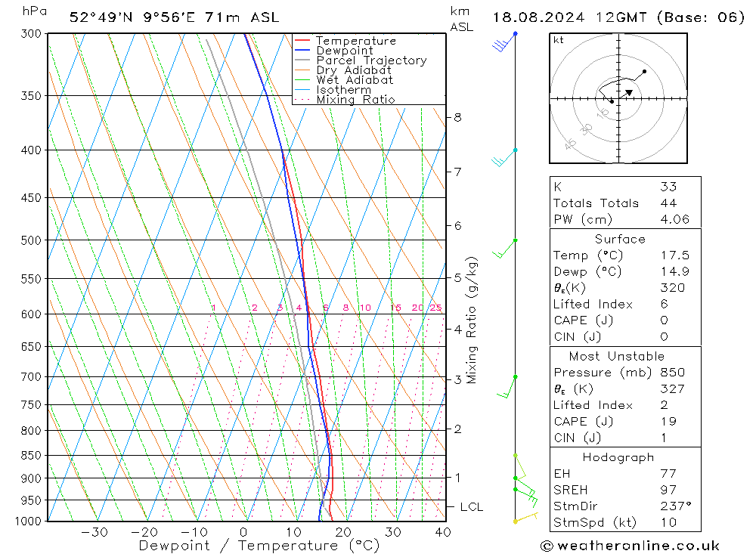Click the PW value '4.06'
The height and width of the screenshot is (554, 756).
click(x=675, y=219)
